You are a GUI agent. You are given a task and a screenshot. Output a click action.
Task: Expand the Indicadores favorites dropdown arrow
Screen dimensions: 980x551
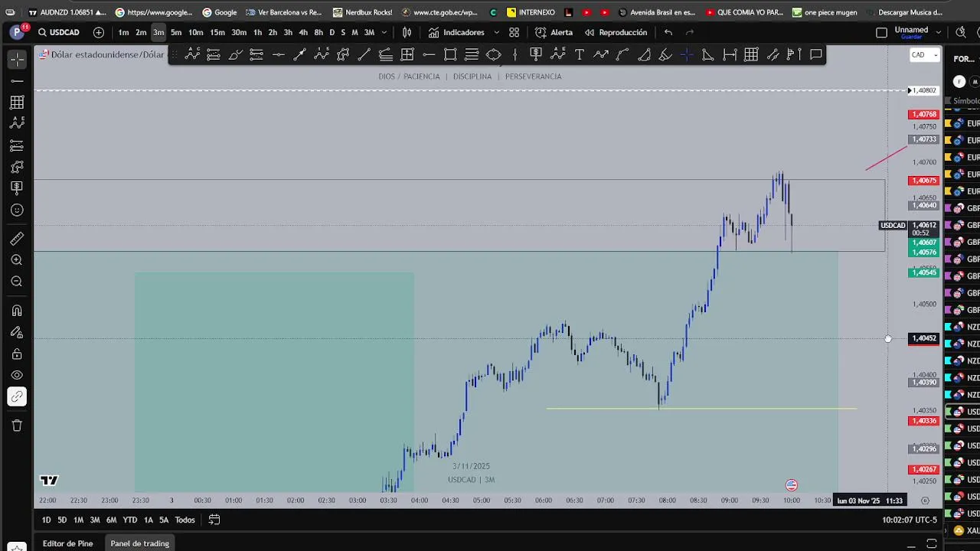(x=497, y=32)
